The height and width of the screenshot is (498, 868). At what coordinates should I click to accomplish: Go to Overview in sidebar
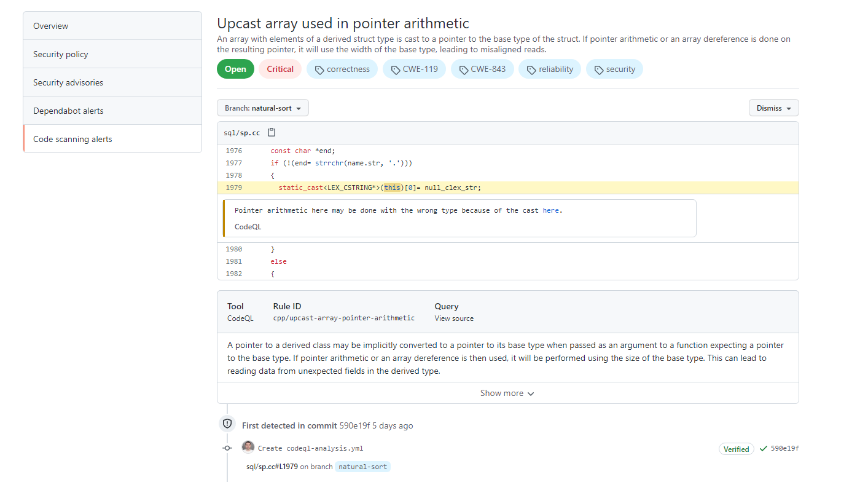coord(51,26)
